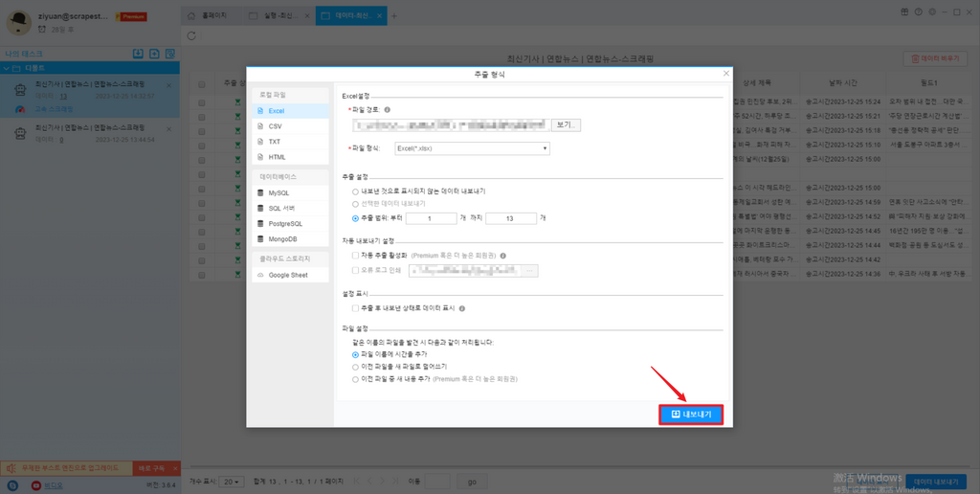Click the blurred 파일 경로 path field
The image size is (980, 494).
click(x=451, y=125)
